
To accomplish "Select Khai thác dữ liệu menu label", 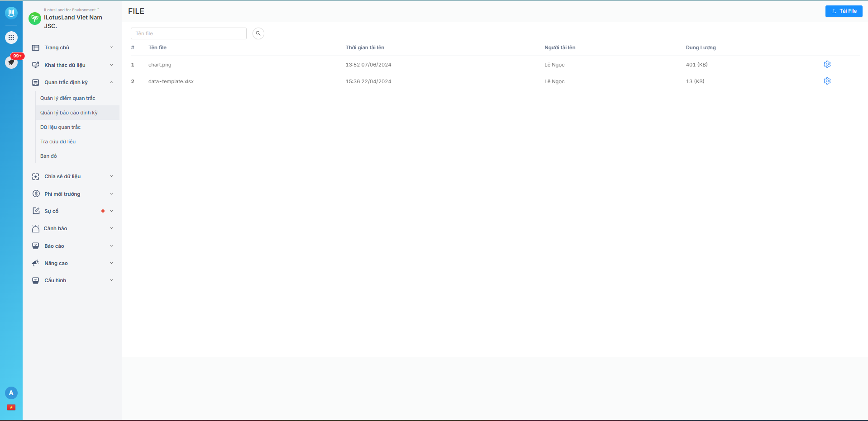I will [x=65, y=65].
